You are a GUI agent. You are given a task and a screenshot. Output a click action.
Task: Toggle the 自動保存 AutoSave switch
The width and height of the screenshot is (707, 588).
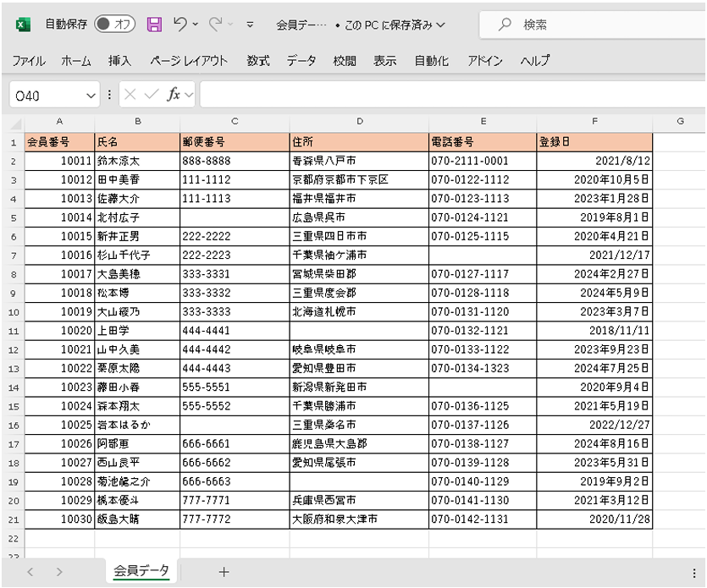pyautogui.click(x=114, y=25)
